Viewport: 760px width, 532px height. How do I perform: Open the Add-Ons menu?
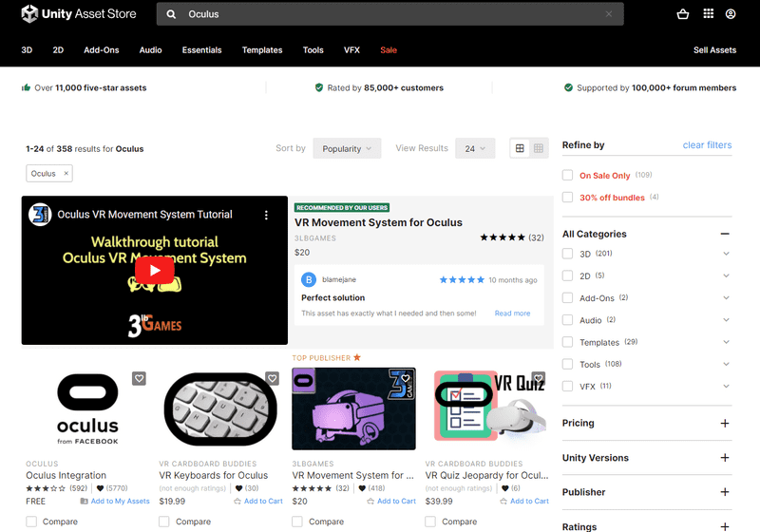click(x=102, y=50)
